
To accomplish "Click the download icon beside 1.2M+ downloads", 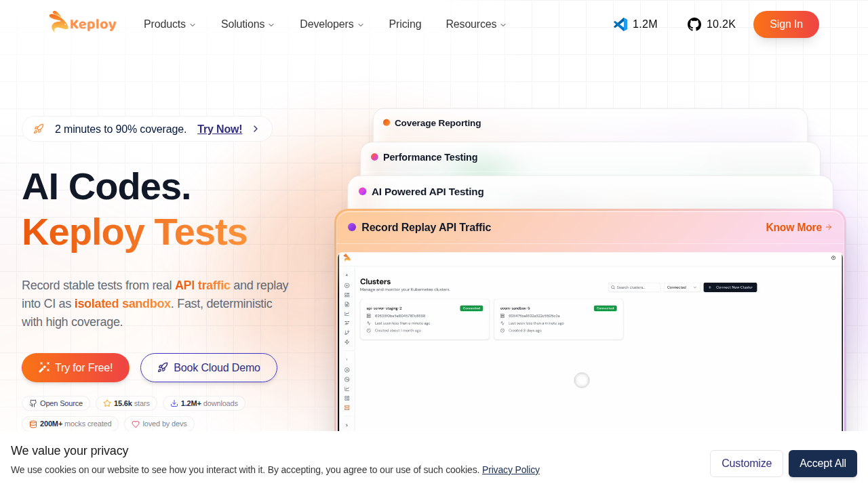I will [x=174, y=403].
